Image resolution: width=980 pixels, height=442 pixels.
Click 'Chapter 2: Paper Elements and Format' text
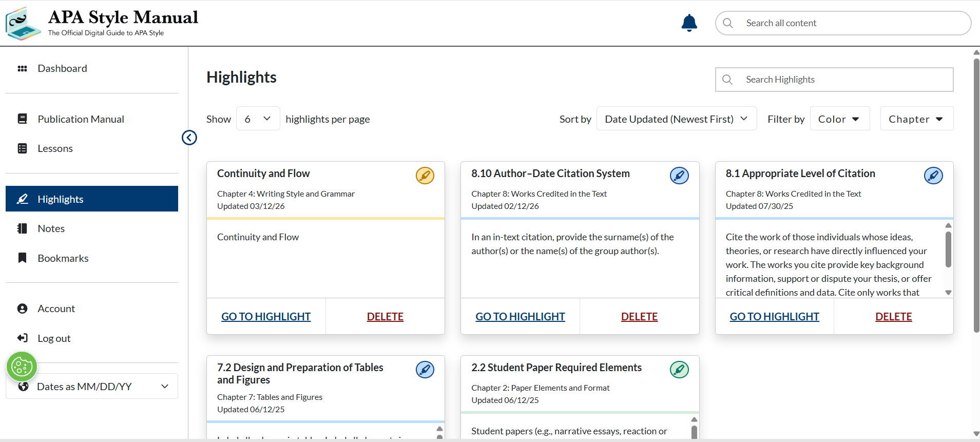click(x=541, y=388)
